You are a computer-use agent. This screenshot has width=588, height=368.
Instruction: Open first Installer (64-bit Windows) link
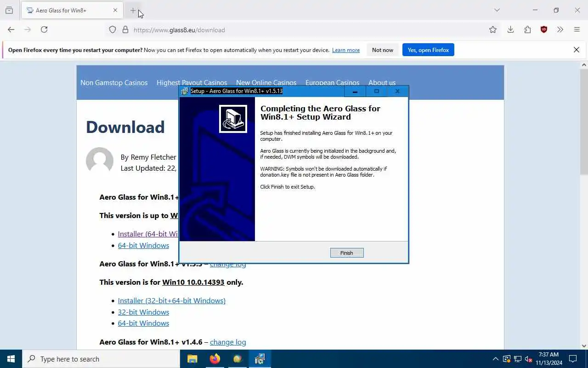pyautogui.click(x=148, y=234)
